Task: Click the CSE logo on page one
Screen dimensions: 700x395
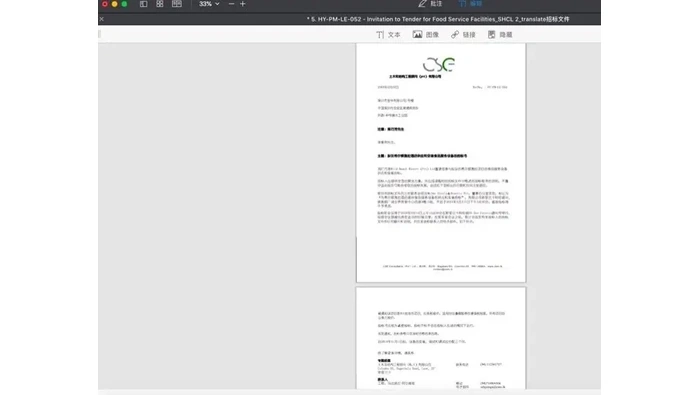Action: pyautogui.click(x=439, y=65)
